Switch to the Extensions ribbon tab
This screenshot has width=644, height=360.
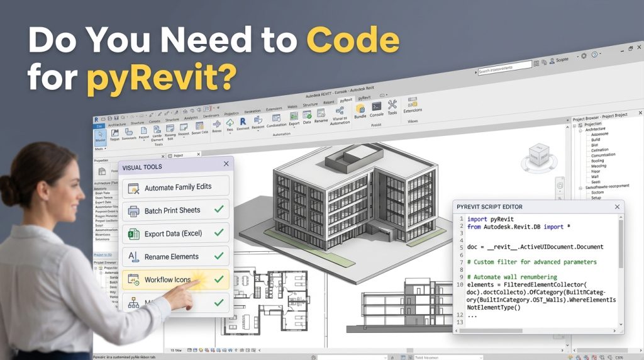pos(274,110)
